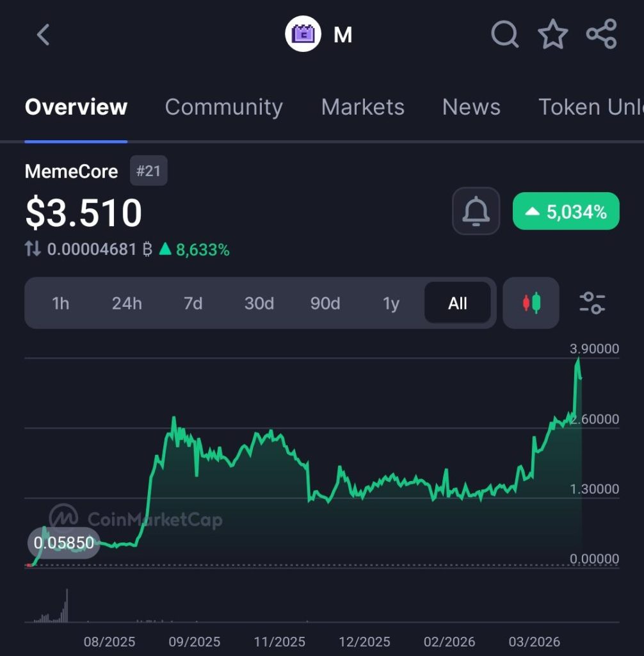Screen dimensions: 644x656
Task: Open chart settings sliders icon
Action: click(592, 303)
